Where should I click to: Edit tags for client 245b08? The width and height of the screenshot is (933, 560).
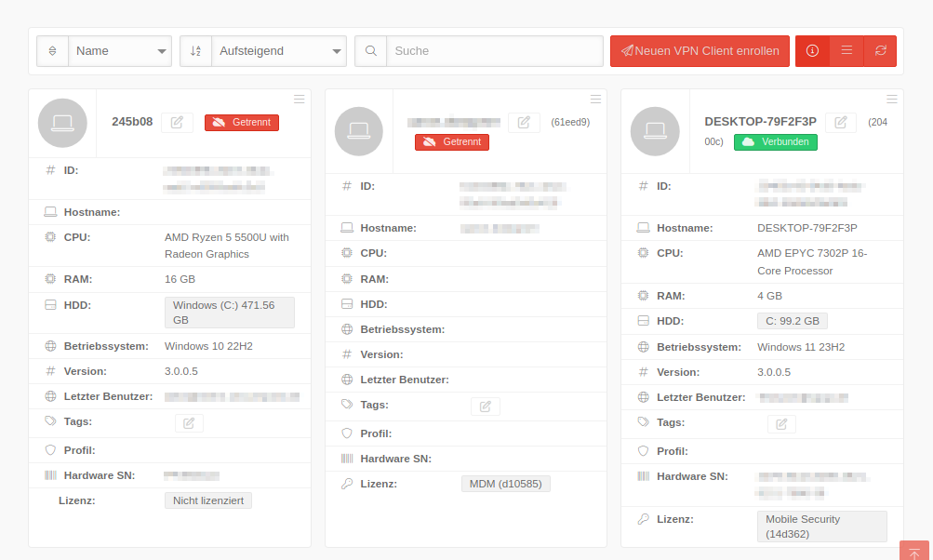(189, 423)
